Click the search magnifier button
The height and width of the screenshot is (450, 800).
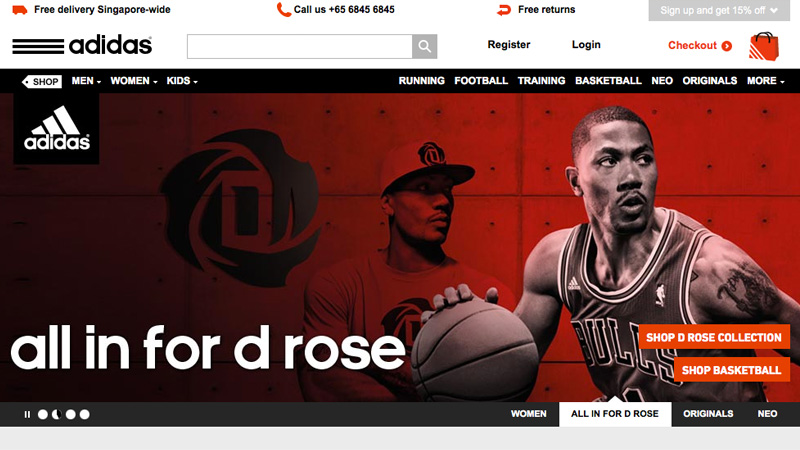[x=424, y=46]
